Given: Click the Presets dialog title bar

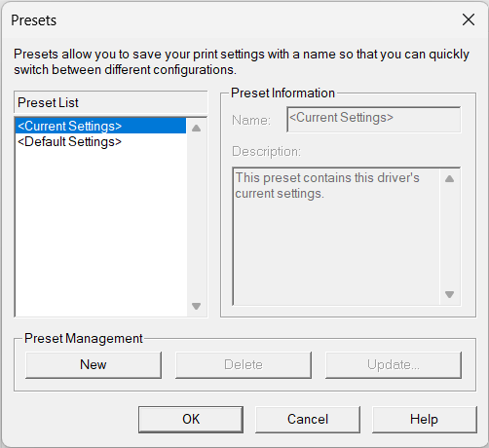Looking at the screenshot, I should point(227,20).
